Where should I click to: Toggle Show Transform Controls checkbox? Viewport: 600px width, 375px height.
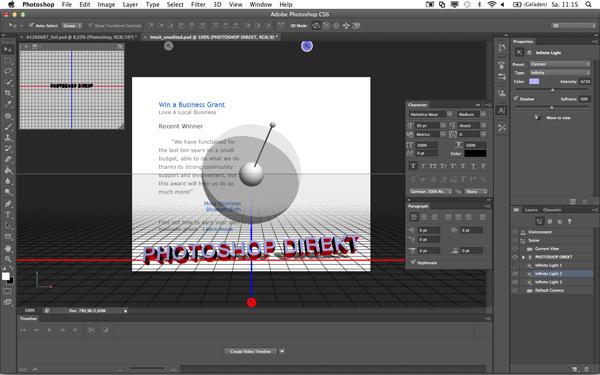point(91,25)
